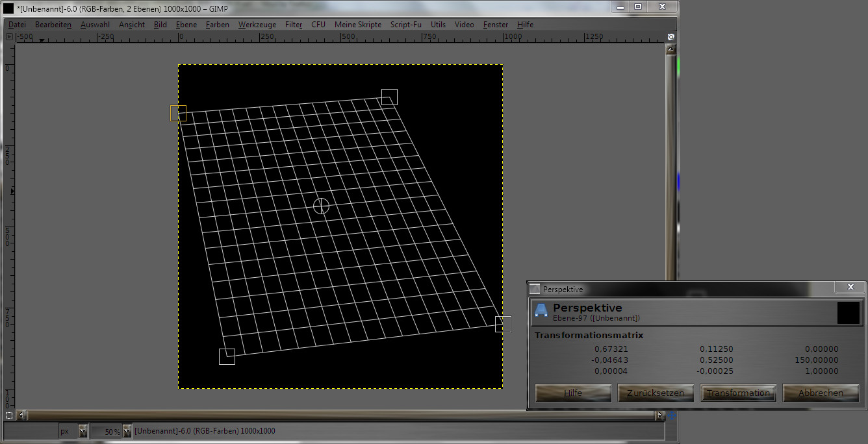Click the Transformation button

coord(737,393)
